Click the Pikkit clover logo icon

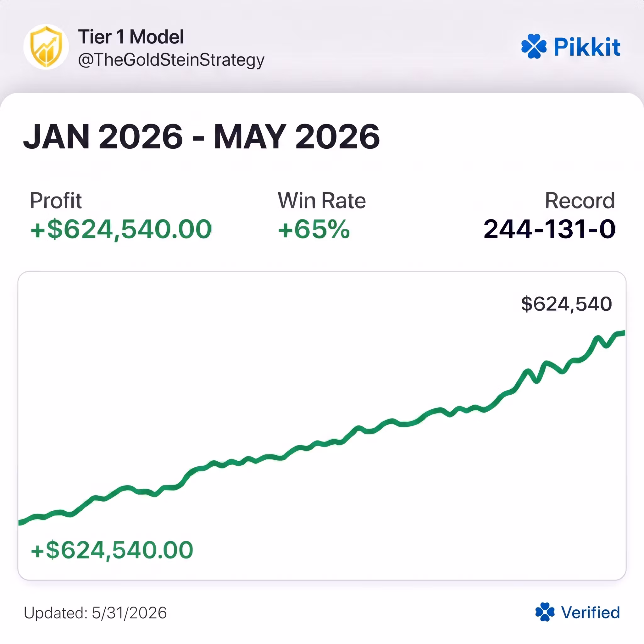[534, 46]
